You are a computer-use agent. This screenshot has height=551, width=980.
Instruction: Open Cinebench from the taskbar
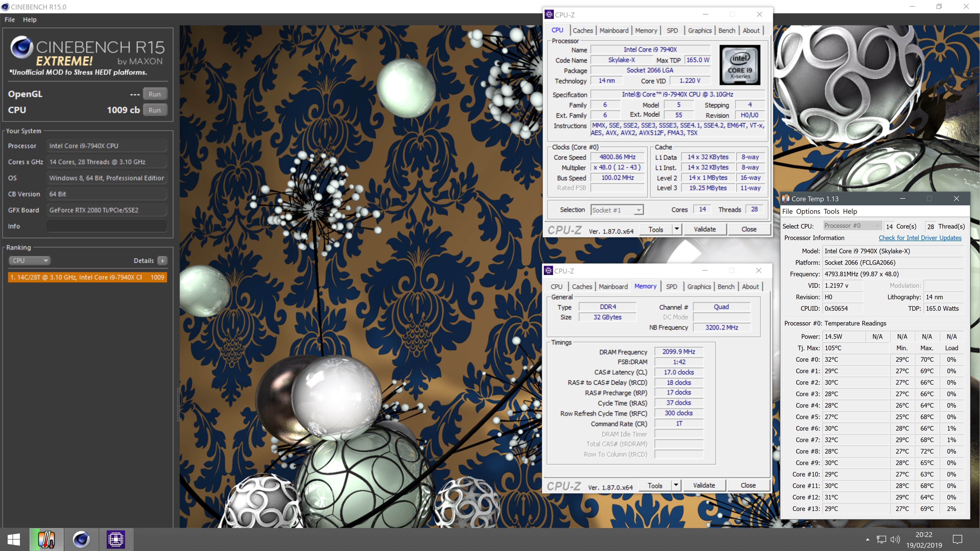pyautogui.click(x=81, y=539)
